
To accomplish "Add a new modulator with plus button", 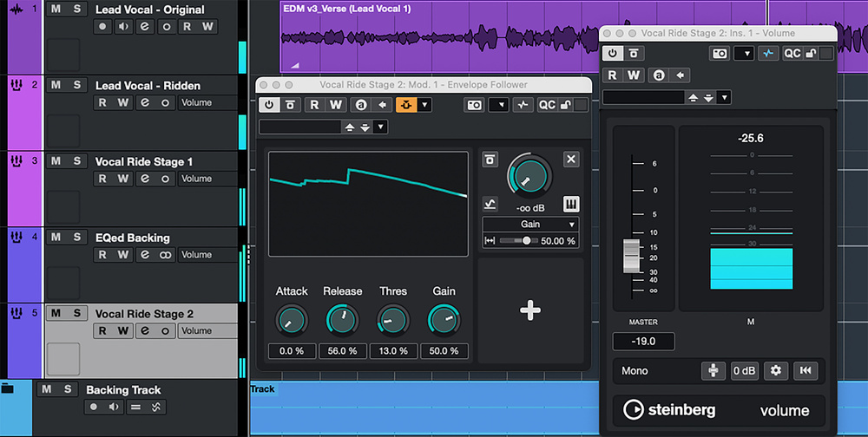I will tap(529, 311).
